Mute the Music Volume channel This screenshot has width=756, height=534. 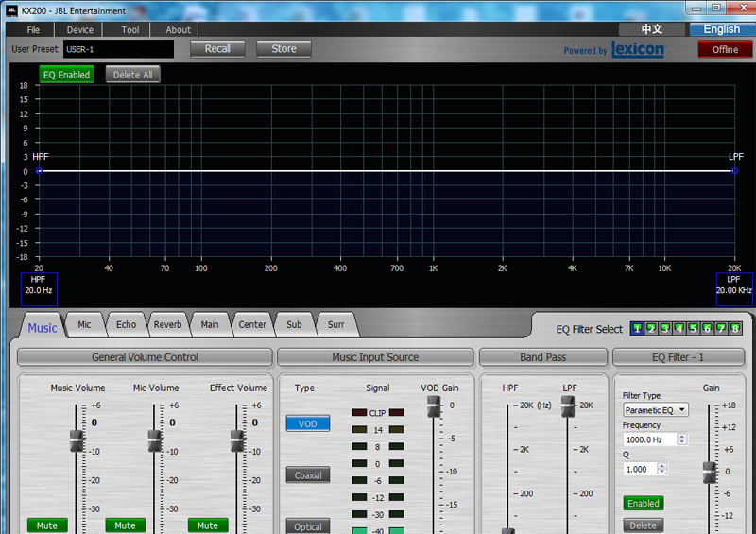pyautogui.click(x=46, y=525)
